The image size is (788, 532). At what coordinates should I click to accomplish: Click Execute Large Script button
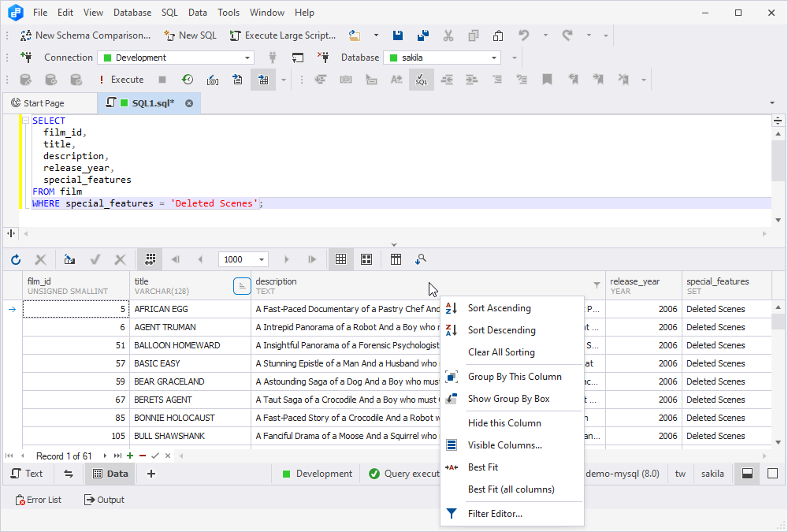[282, 35]
